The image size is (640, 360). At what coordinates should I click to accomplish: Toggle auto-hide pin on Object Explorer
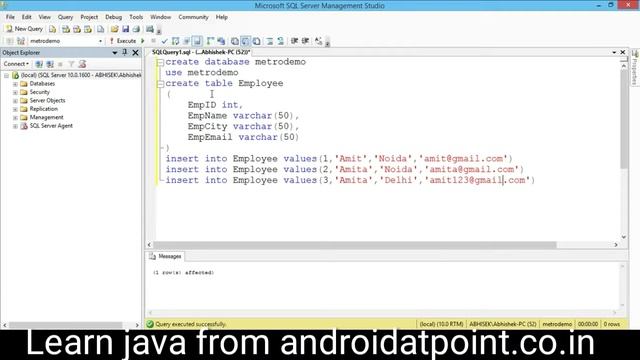click(x=125, y=53)
